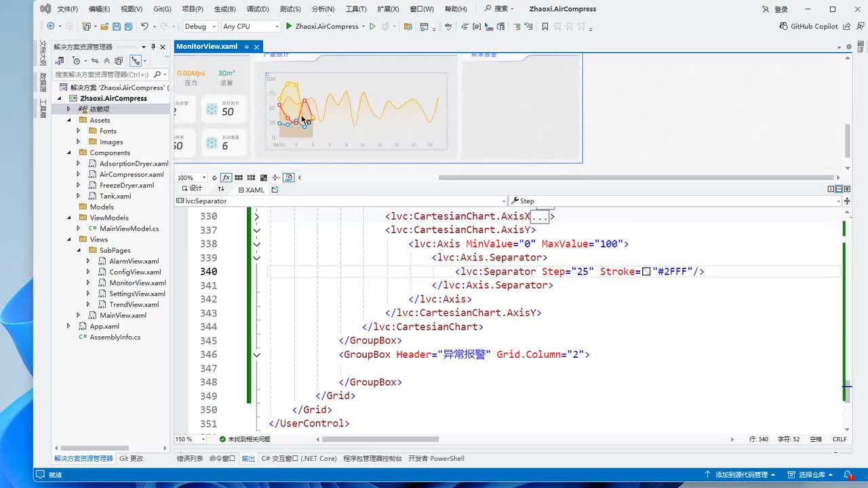Screen dimensions: 868x488
Task: Open the Git(G) menu
Action: click(x=162, y=9)
